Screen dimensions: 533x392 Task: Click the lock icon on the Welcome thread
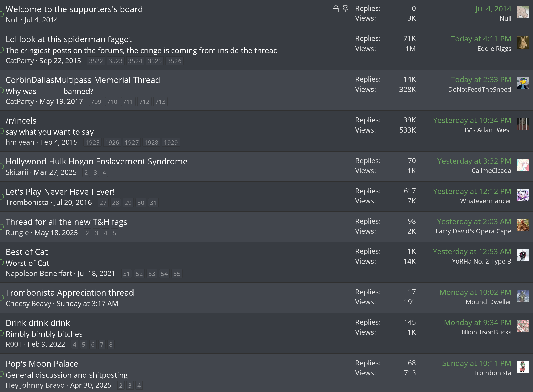[336, 9]
